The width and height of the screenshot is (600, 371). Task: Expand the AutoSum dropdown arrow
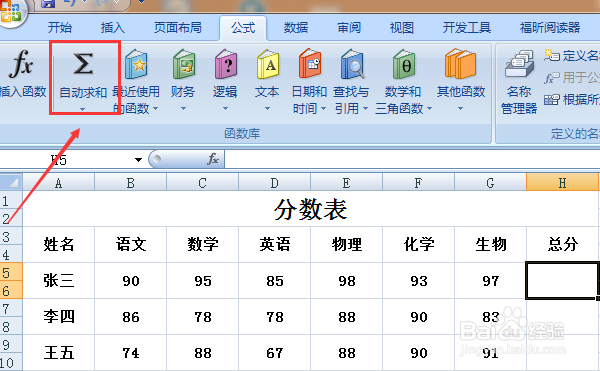pyautogui.click(x=83, y=109)
